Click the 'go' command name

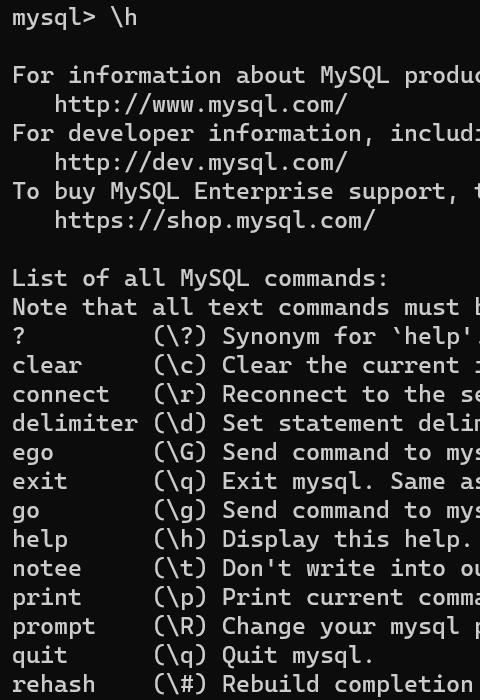coord(26,512)
